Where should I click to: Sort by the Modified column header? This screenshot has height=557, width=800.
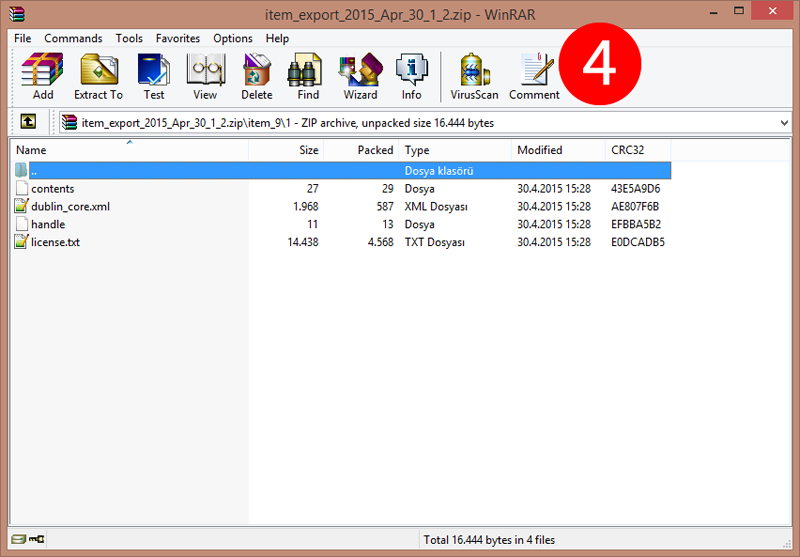click(x=558, y=150)
